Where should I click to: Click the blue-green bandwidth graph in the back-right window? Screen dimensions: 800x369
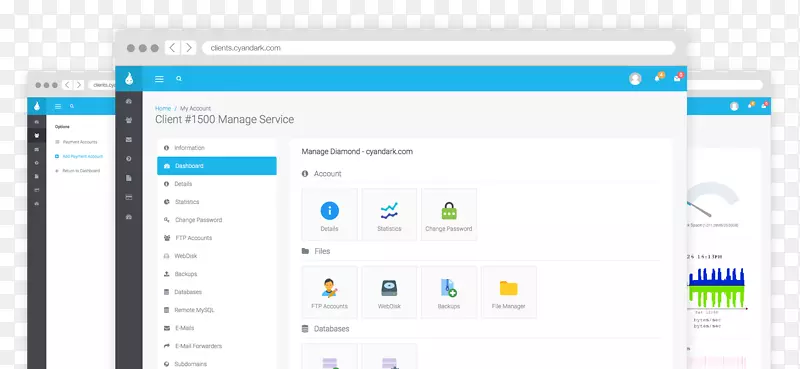click(716, 288)
